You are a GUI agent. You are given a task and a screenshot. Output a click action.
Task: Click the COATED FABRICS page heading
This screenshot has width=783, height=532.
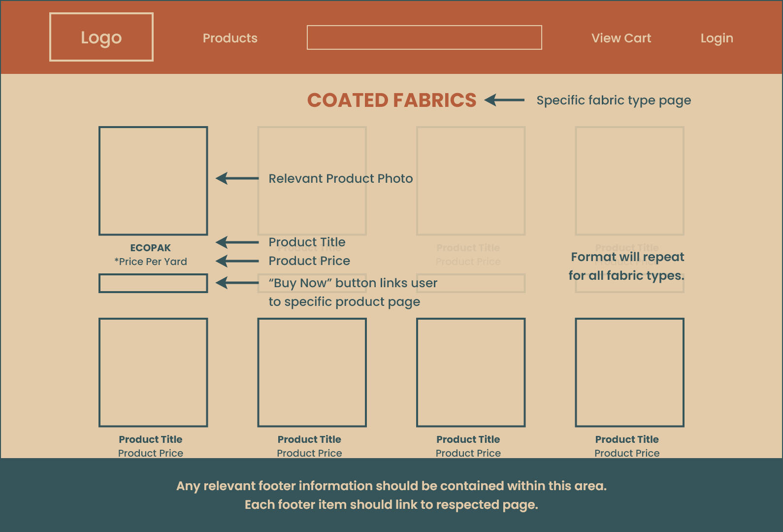pos(391,100)
